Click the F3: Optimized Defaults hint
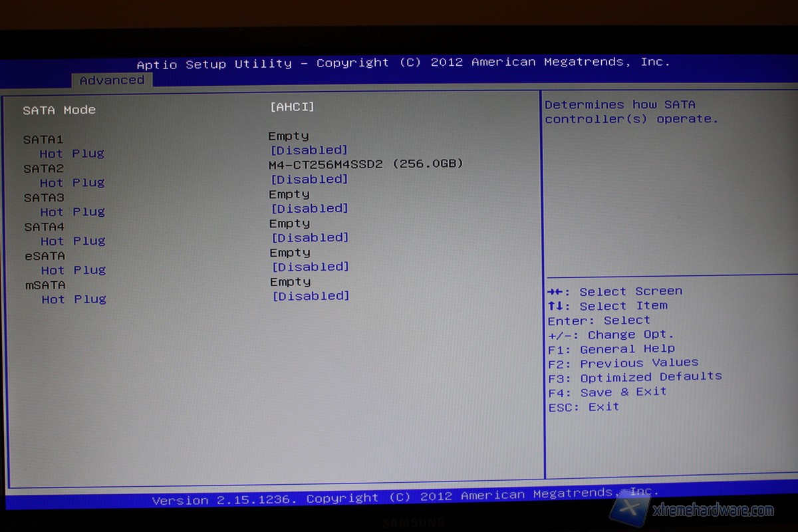The height and width of the screenshot is (532, 798). [635, 377]
